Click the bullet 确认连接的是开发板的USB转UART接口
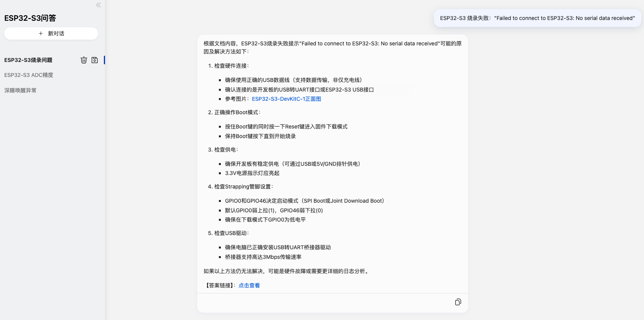 299,90
